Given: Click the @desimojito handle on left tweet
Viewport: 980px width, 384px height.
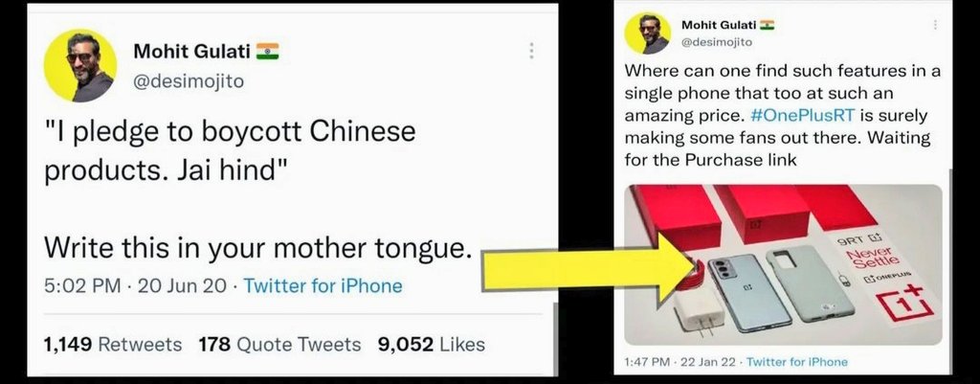Looking at the screenshot, I should (x=189, y=81).
